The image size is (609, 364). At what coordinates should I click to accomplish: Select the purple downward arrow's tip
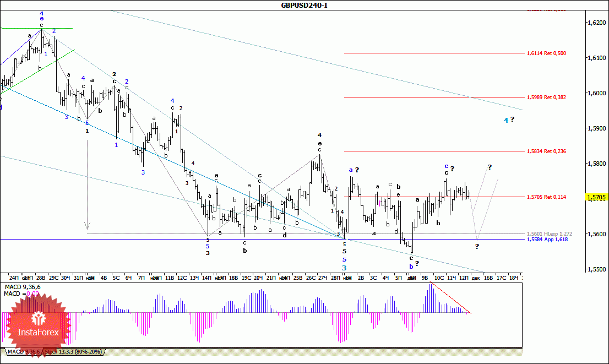(87, 227)
